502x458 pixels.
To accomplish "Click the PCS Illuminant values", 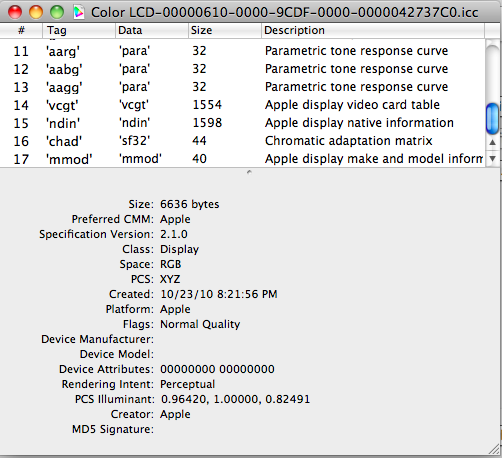I will [x=235, y=399].
